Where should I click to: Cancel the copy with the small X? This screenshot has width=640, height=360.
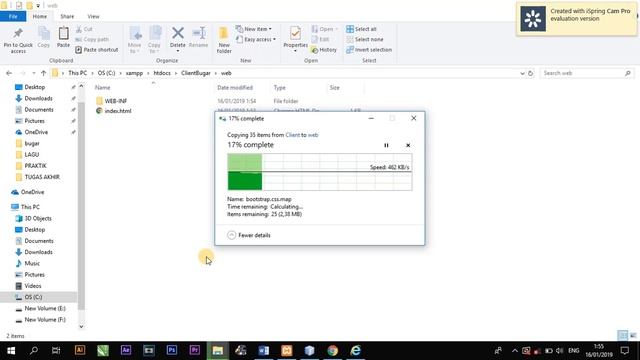408,145
